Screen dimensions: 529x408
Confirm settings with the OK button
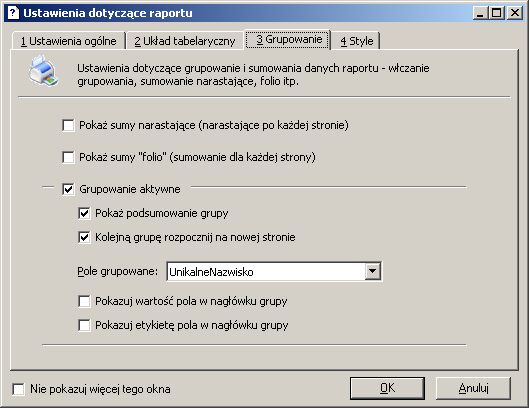(387, 388)
